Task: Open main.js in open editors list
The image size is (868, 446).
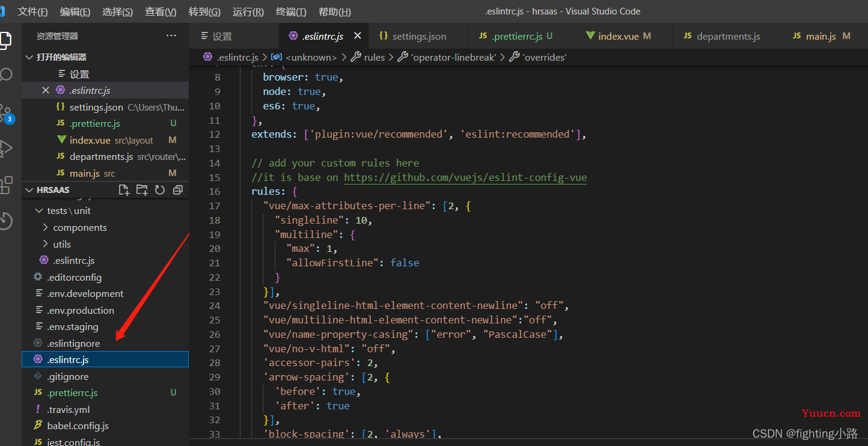Action: [105, 173]
